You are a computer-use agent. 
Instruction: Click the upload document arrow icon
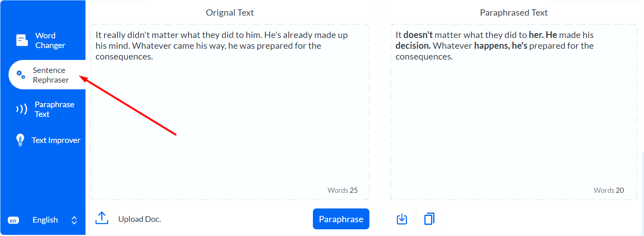(102, 218)
